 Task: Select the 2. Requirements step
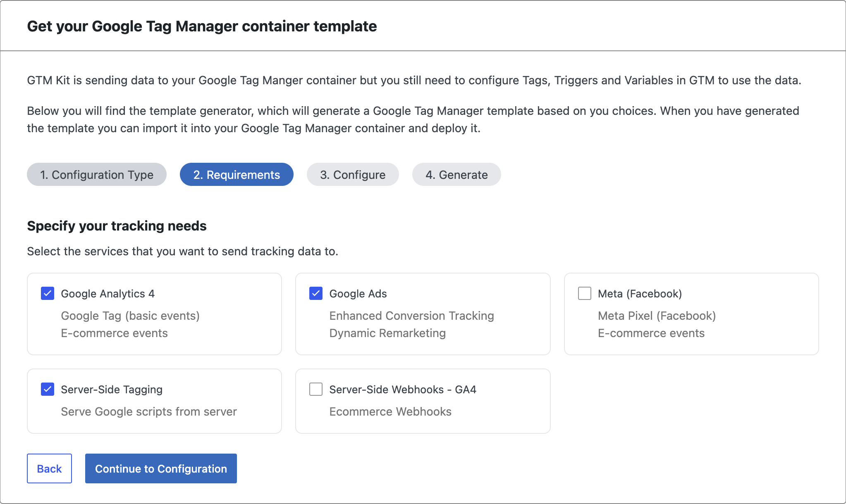click(x=237, y=174)
